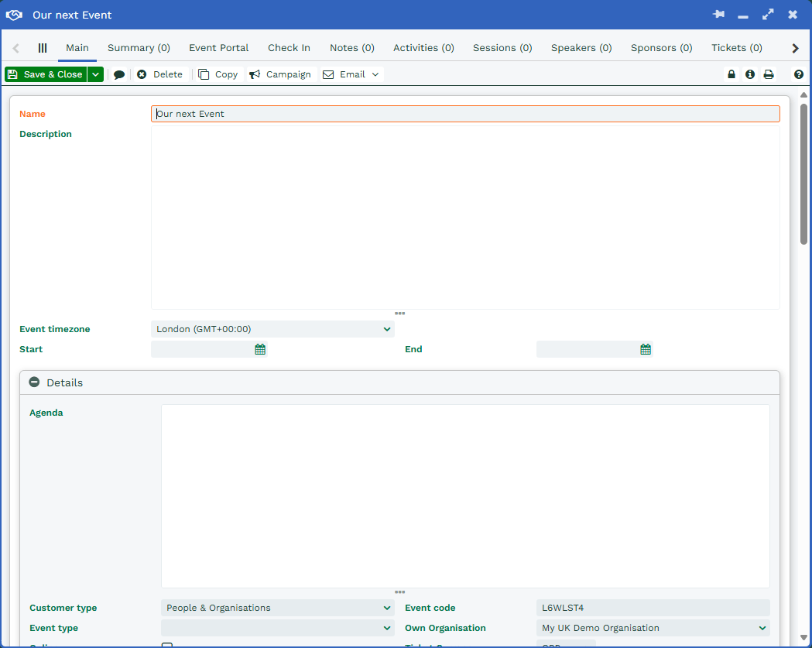Open help question mark icon
The width and height of the screenshot is (812, 648).
pos(799,74)
